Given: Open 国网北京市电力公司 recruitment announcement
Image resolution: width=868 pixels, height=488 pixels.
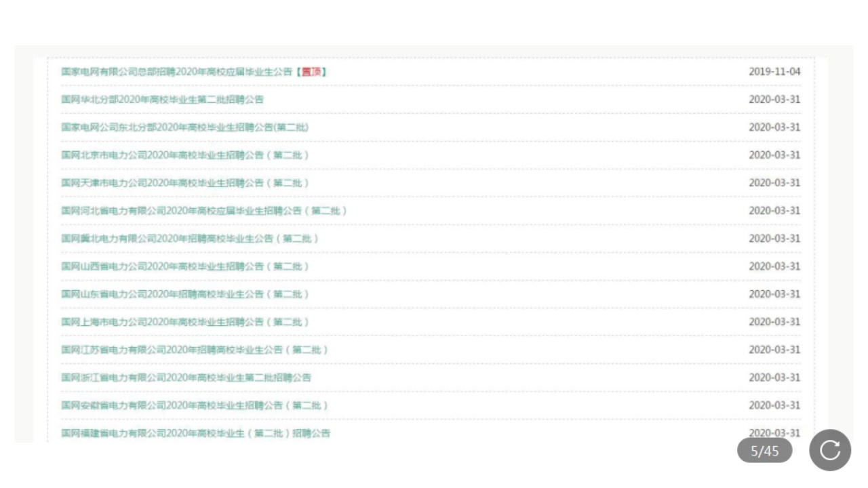Looking at the screenshot, I should coord(185,155).
